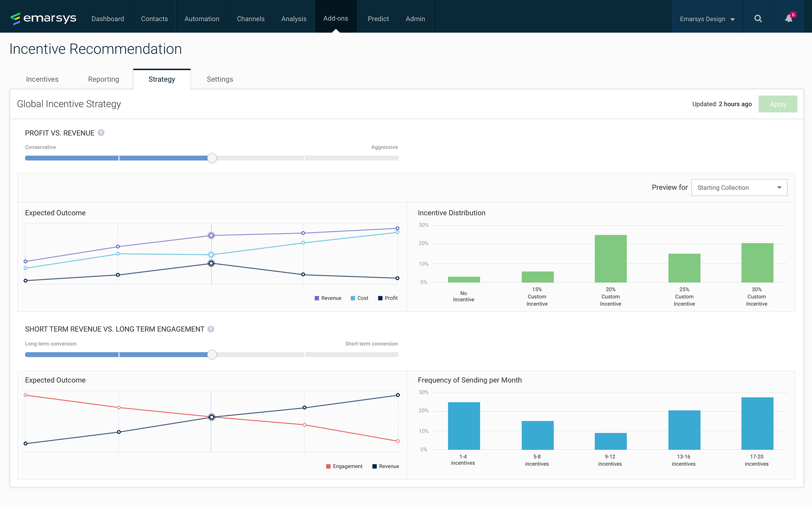Screen dimensions: 812x507
Task: Click Profit vs. Revenue help icon
Action: (x=101, y=133)
